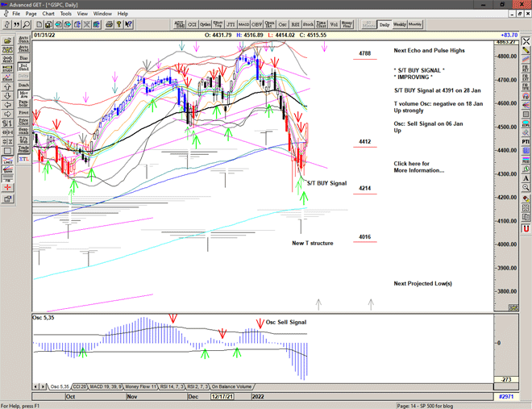
Task: Click the 'Click here for More Information' link
Action: click(x=418, y=167)
